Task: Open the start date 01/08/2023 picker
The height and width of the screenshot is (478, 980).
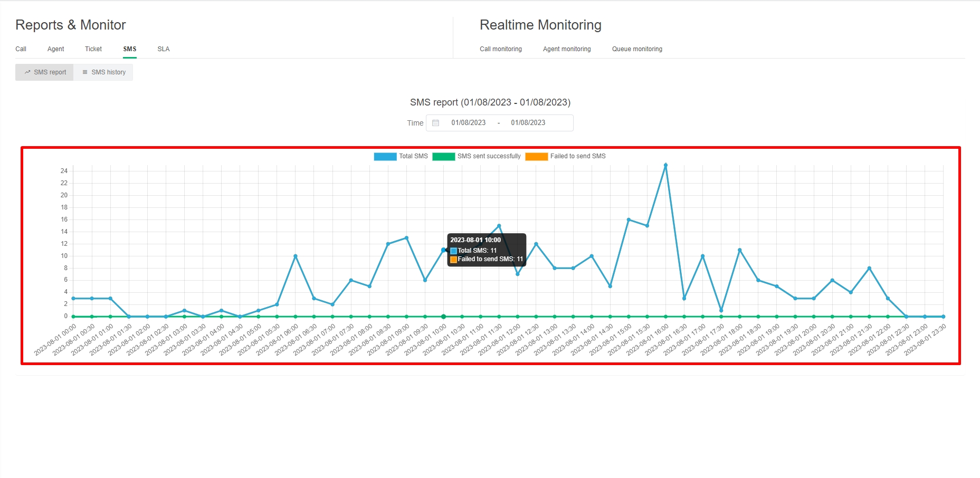Action: click(x=468, y=123)
